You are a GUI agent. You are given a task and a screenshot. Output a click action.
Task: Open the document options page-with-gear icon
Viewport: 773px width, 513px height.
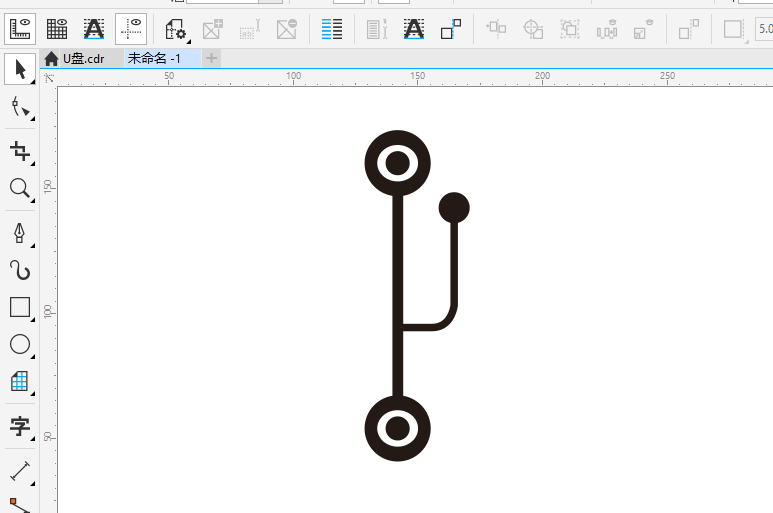tap(175, 29)
